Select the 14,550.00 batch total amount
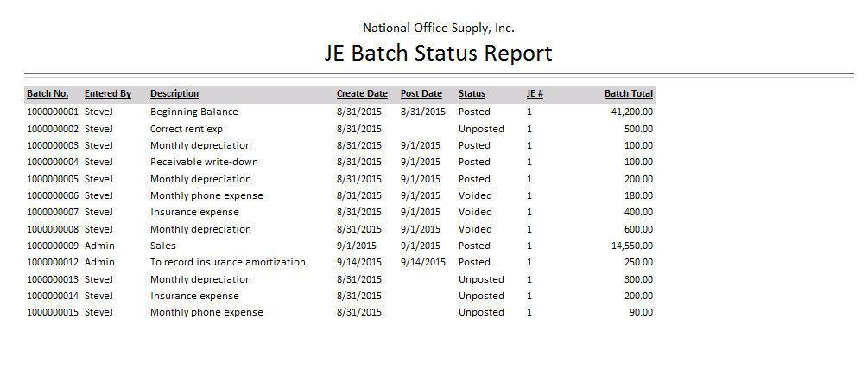Screen dimensions: 868x370 tap(632, 246)
